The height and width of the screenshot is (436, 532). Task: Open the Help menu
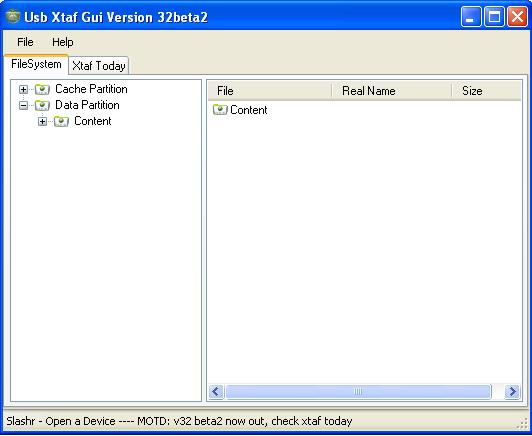63,42
